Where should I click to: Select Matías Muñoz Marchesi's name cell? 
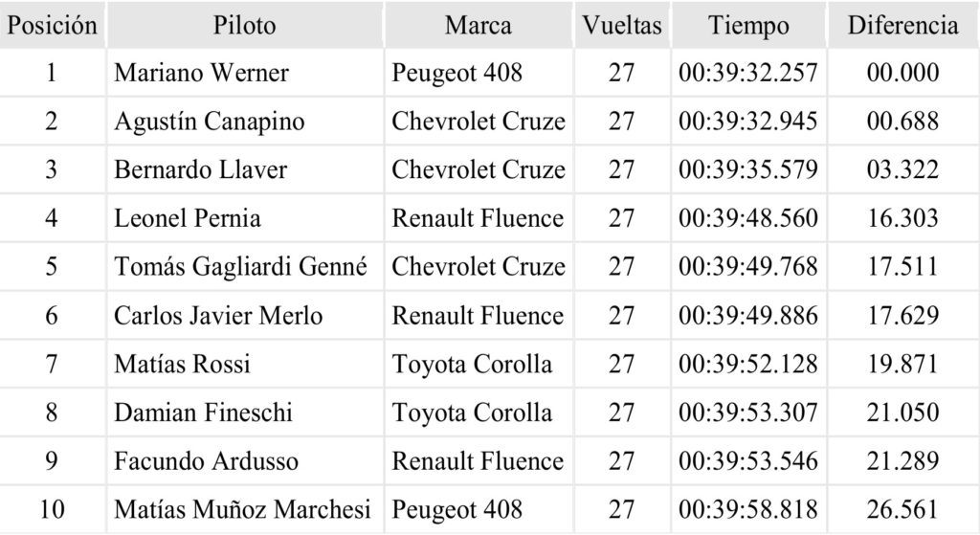[x=242, y=510]
